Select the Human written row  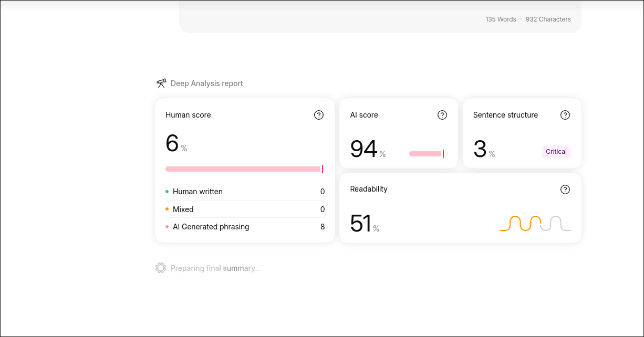(x=245, y=192)
